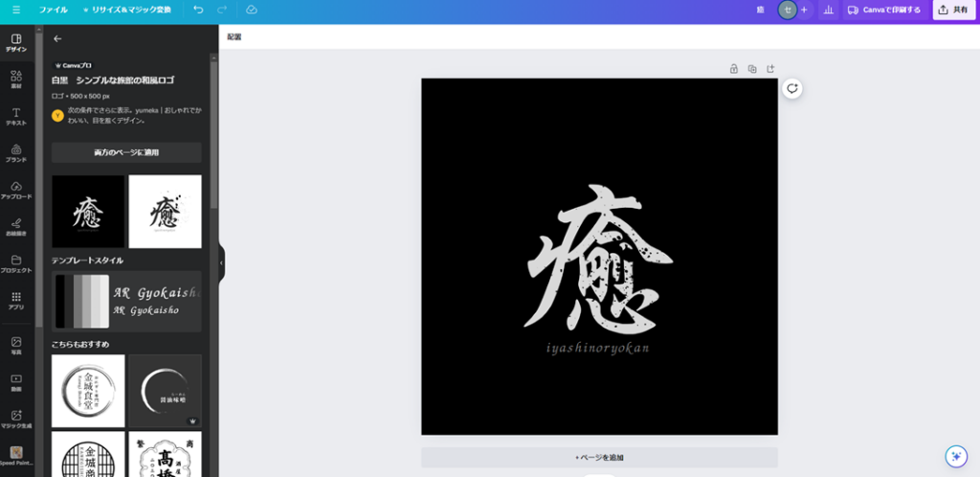The height and width of the screenshot is (477, 980).
Task: Click the comment bubble beside the canvas
Action: click(792, 89)
